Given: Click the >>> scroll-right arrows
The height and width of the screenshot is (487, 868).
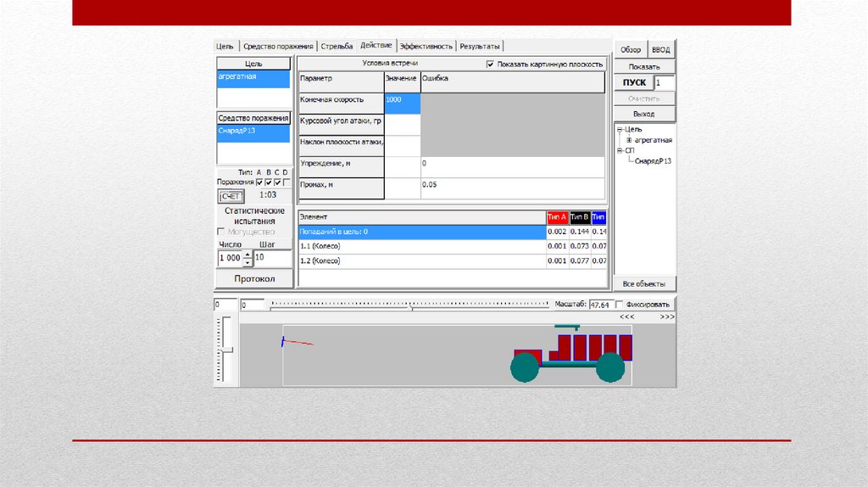Looking at the screenshot, I should pos(667,316).
